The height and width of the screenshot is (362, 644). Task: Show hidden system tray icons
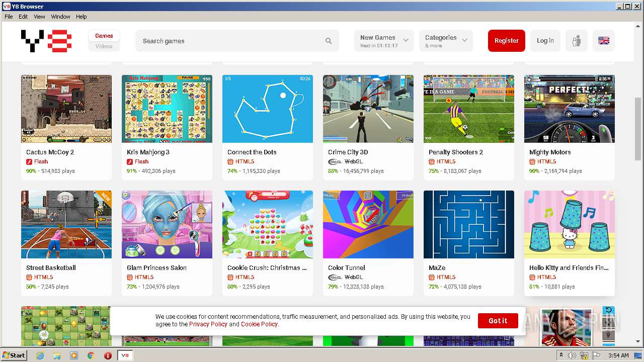click(x=561, y=355)
